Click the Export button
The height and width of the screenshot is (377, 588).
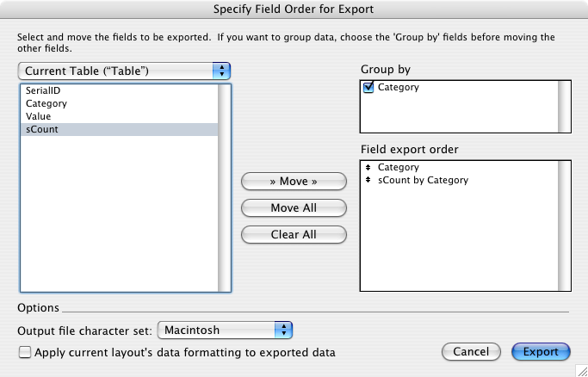pos(541,352)
